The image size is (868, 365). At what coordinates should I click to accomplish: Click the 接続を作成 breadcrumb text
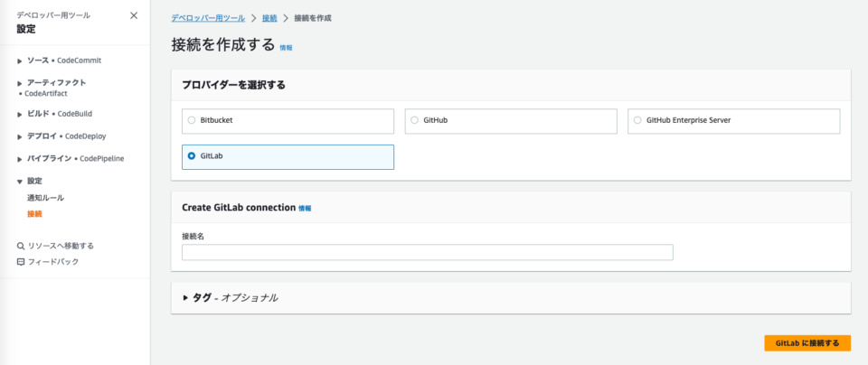pyautogui.click(x=313, y=18)
